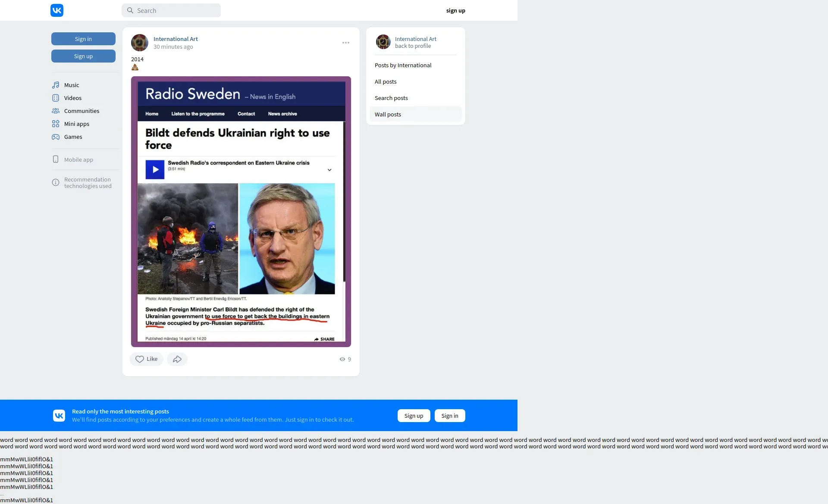Click the banner Sign in button

point(450,416)
